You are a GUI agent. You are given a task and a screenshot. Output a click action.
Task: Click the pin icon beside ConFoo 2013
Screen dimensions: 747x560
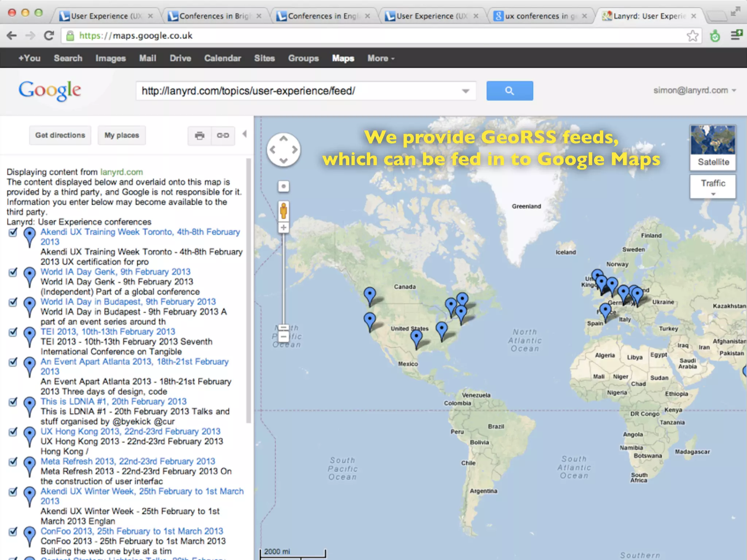tap(30, 537)
